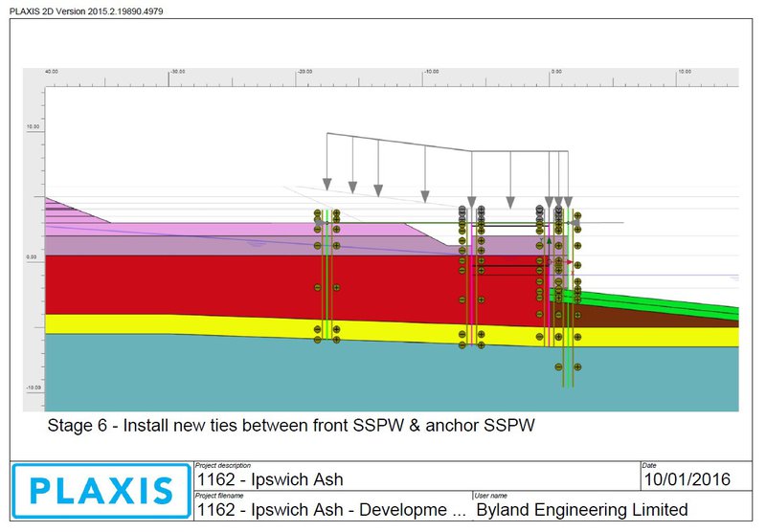Select the leftmost green sheet pile wall

click(327, 277)
